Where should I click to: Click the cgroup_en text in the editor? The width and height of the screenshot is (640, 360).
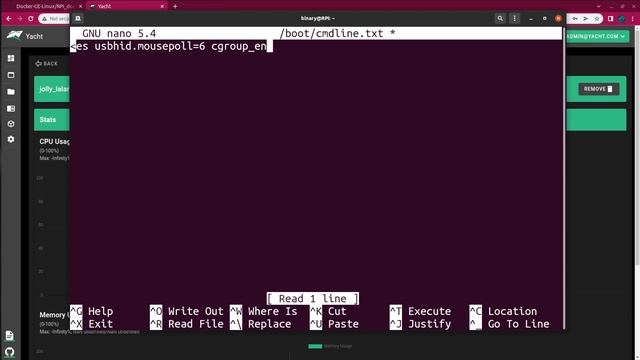pyautogui.click(x=239, y=47)
